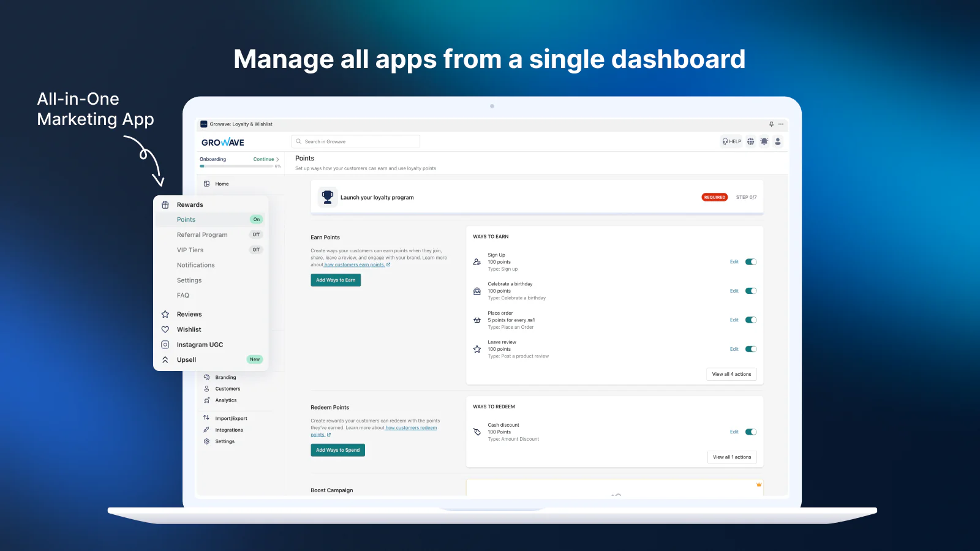Open Referral Program in the sidebar
The width and height of the screenshot is (980, 551).
(x=202, y=235)
